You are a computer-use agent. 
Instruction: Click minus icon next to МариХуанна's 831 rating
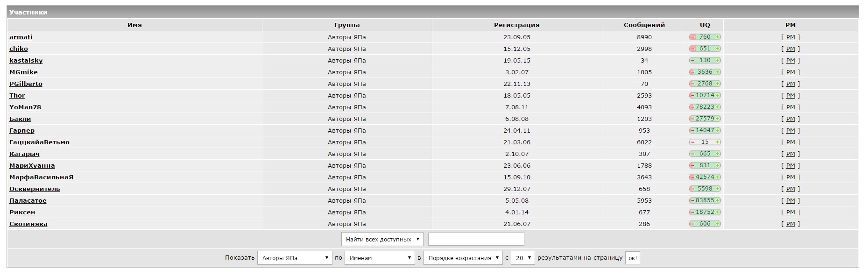click(693, 165)
